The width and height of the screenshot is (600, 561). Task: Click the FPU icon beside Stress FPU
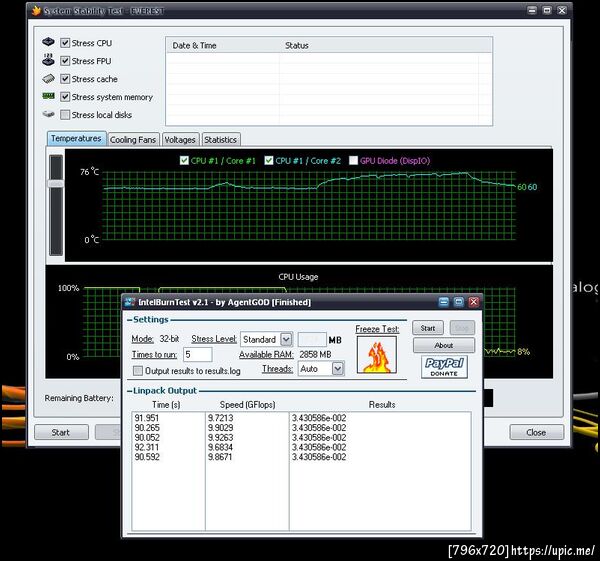[x=48, y=59]
